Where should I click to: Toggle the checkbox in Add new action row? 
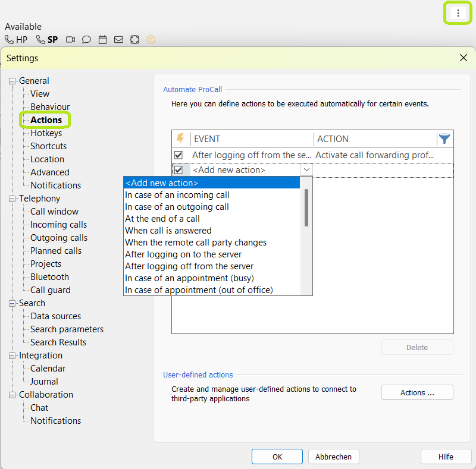point(178,170)
